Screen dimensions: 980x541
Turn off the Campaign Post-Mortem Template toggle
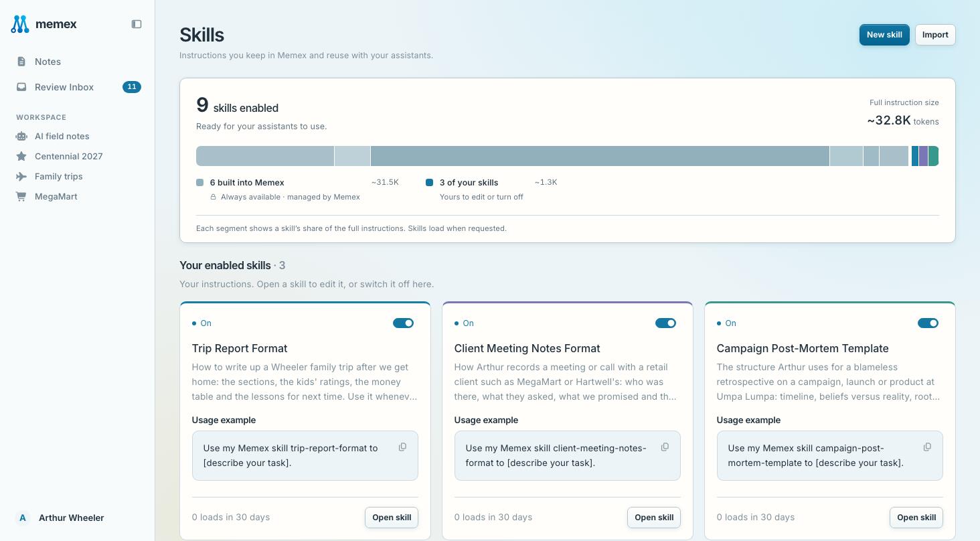(x=928, y=323)
